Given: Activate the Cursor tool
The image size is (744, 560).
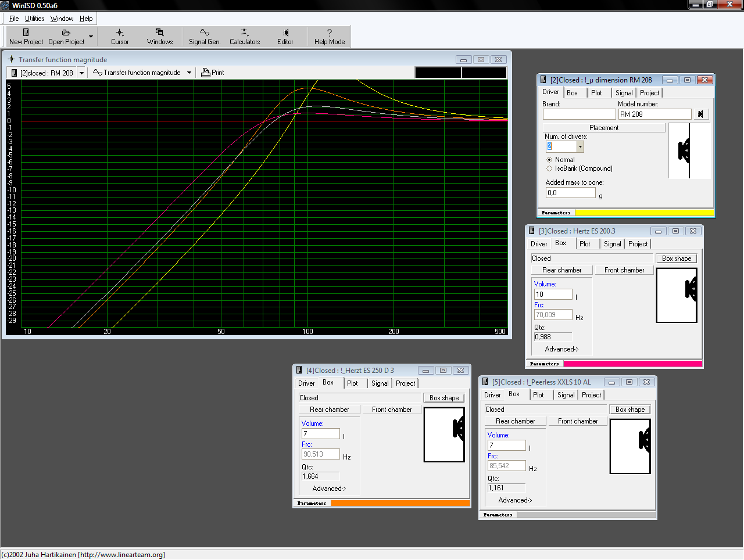Looking at the screenshot, I should tap(120, 36).
